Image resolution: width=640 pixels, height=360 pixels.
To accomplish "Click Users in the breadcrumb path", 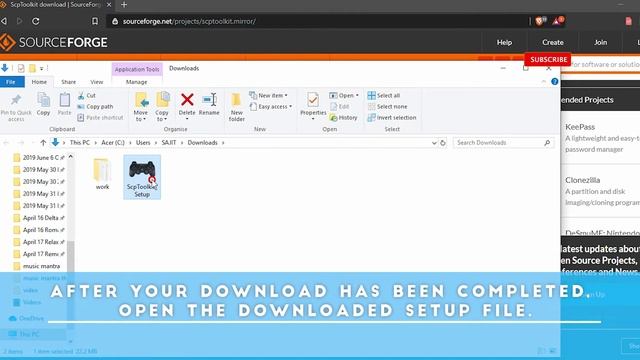I will 143,143.
